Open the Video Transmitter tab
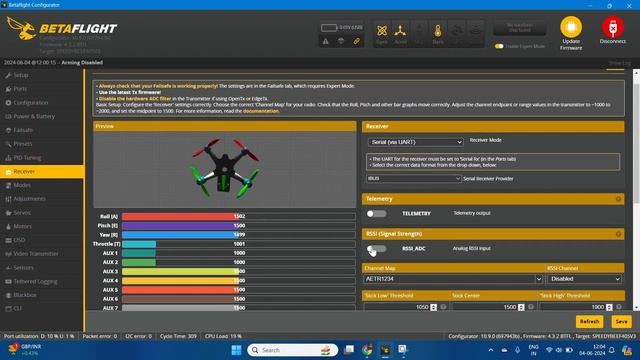This screenshot has width=640, height=360. (x=42, y=254)
